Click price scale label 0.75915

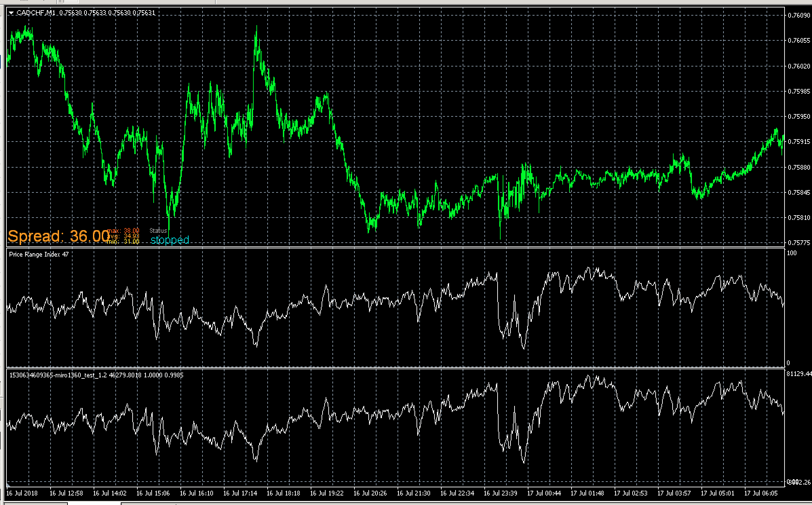(798, 142)
